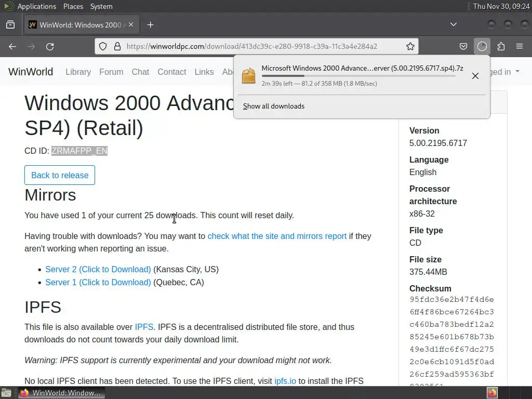Select the WinWorld browser tab
Viewport: 532px width, 399px height.
(x=81, y=25)
